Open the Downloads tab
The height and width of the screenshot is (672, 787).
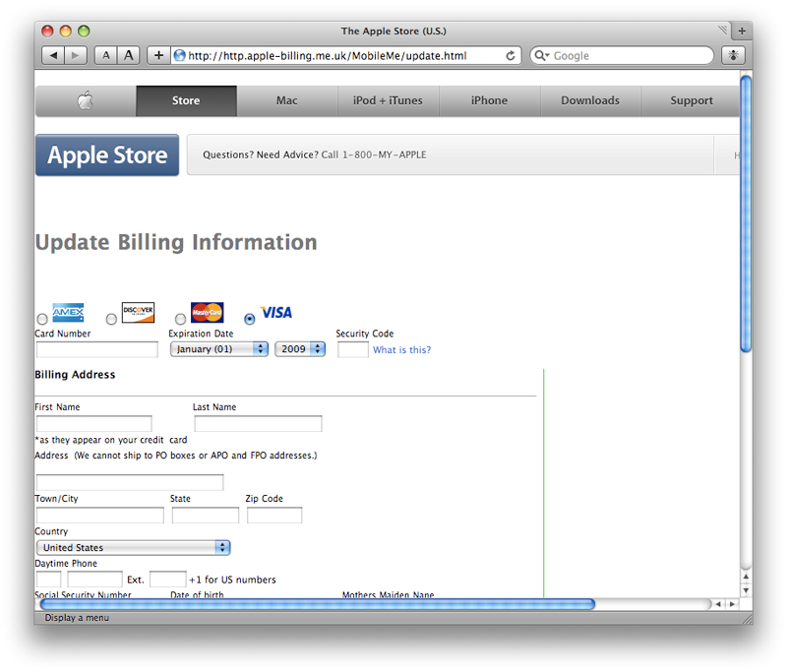pos(591,101)
